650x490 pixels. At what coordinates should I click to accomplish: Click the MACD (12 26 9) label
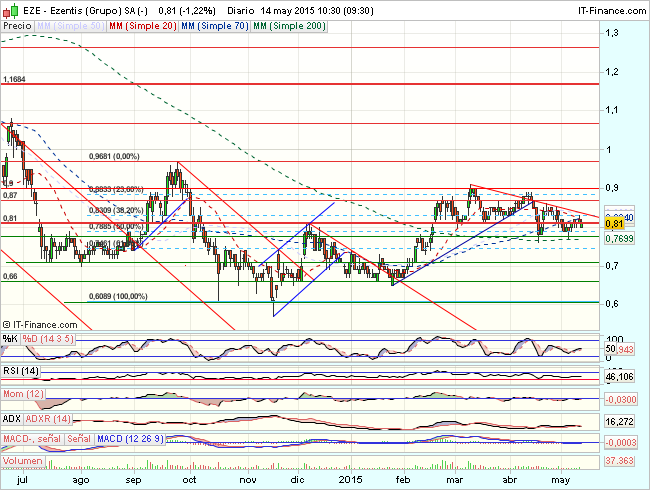130,439
